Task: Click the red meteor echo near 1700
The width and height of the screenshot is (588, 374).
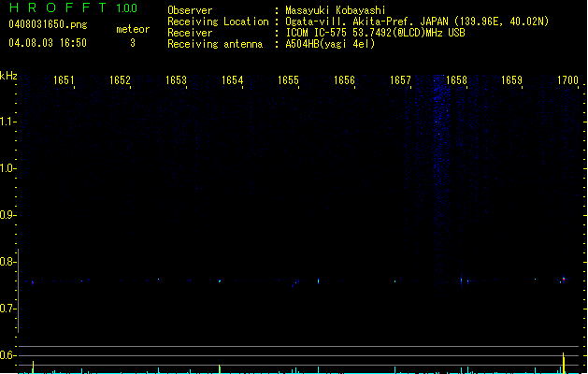Action: click(564, 279)
